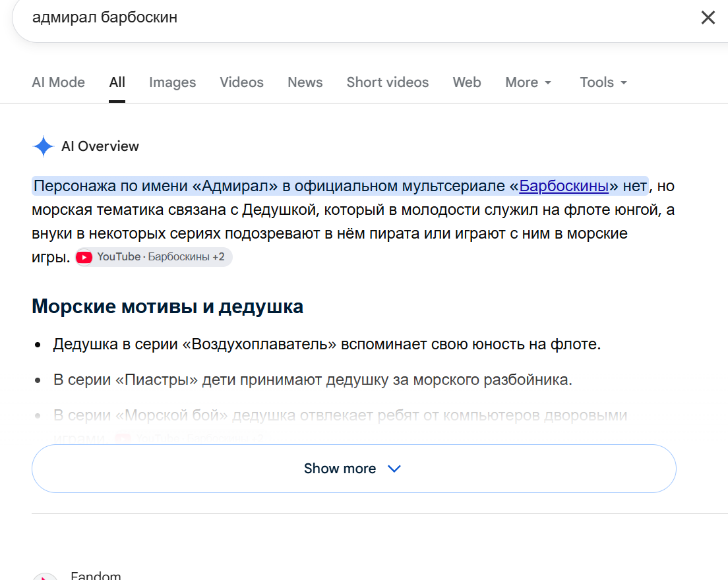Click the AI Overview heading label

100,146
